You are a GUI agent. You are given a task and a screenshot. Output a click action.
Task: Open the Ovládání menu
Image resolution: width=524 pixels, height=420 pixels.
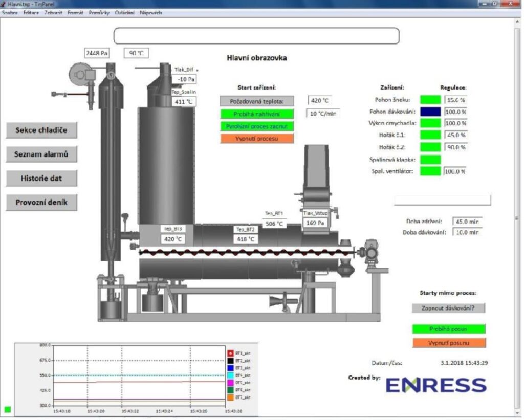click(x=124, y=13)
